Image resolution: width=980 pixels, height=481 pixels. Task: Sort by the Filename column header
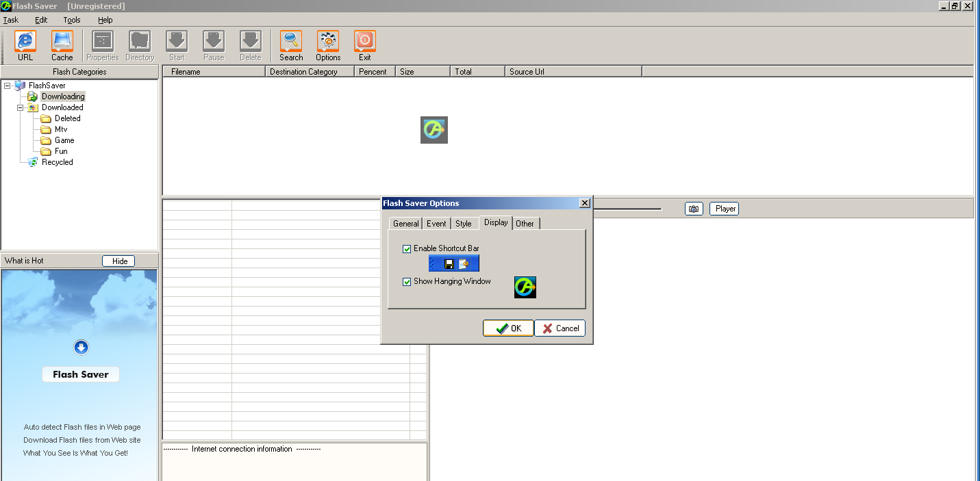(x=214, y=72)
